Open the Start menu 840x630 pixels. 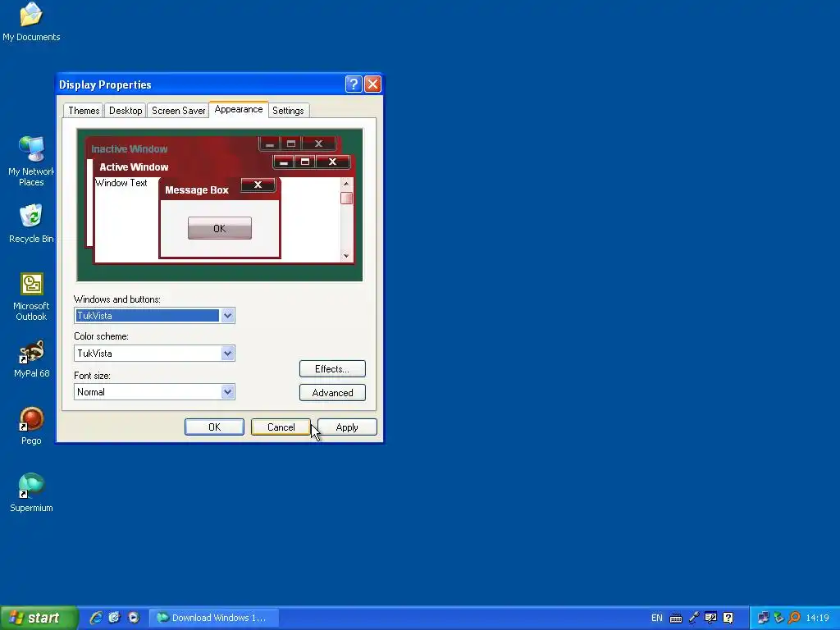click(38, 618)
